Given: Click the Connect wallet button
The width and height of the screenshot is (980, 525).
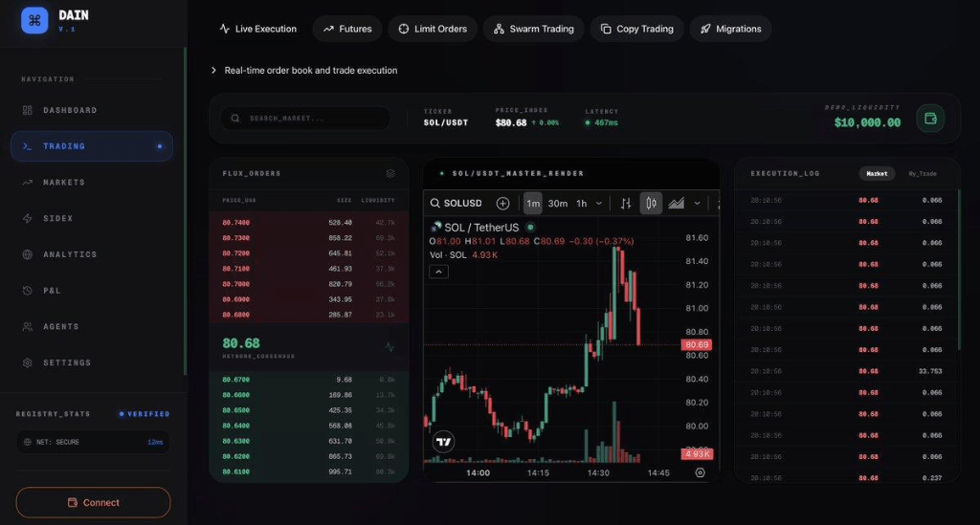Looking at the screenshot, I should (x=93, y=502).
